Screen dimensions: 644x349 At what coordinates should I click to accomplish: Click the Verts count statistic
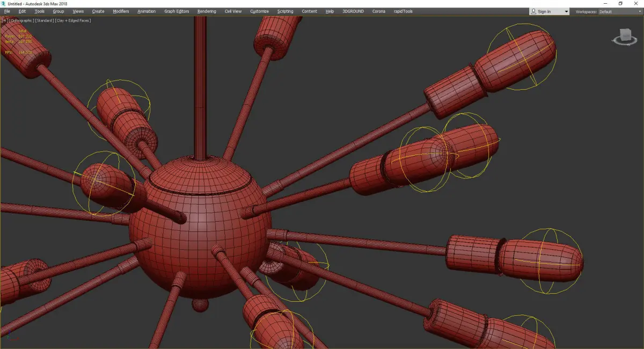[x=18, y=41]
